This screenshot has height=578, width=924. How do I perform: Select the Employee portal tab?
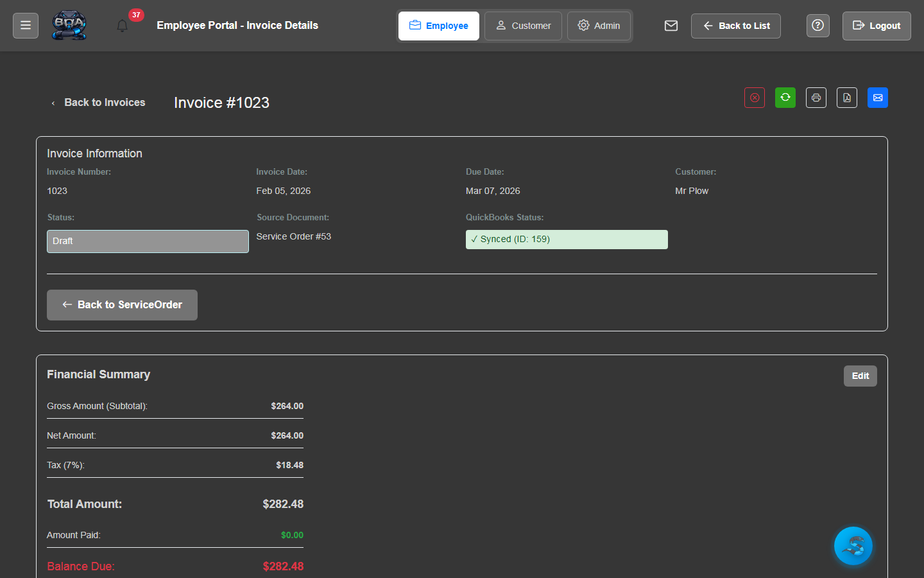coord(438,26)
